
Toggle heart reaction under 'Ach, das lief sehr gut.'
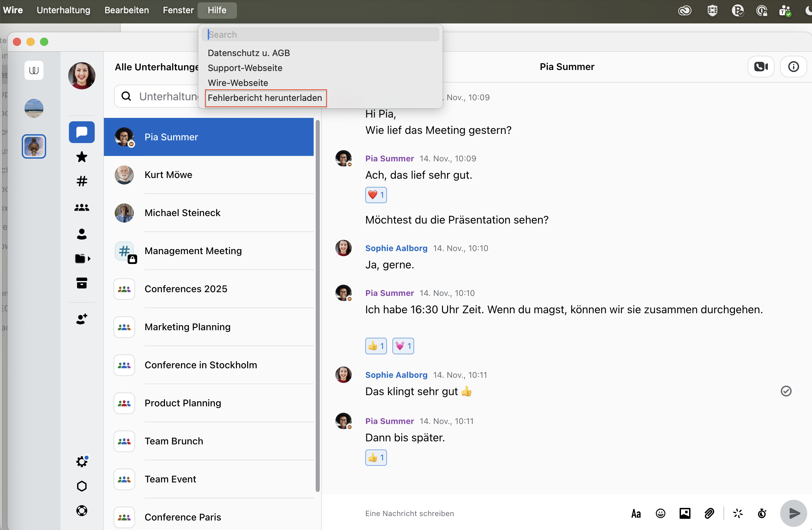[x=376, y=195]
